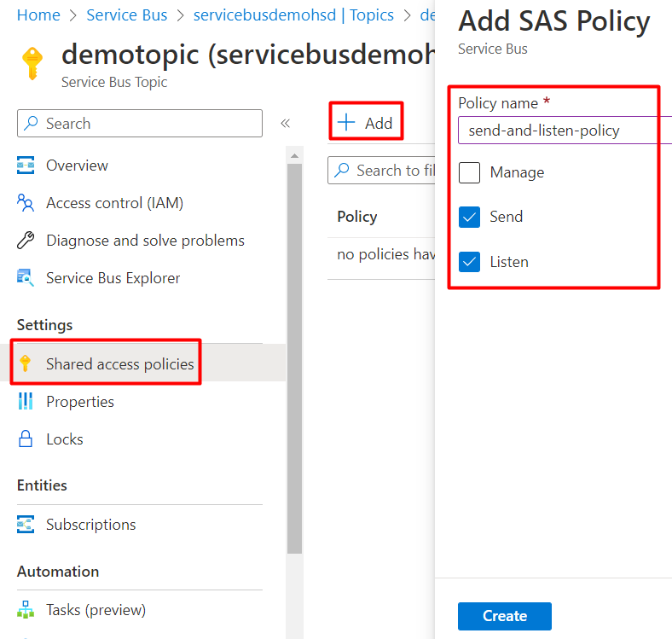
Task: Enable the Manage permission checkbox
Action: tap(470, 172)
